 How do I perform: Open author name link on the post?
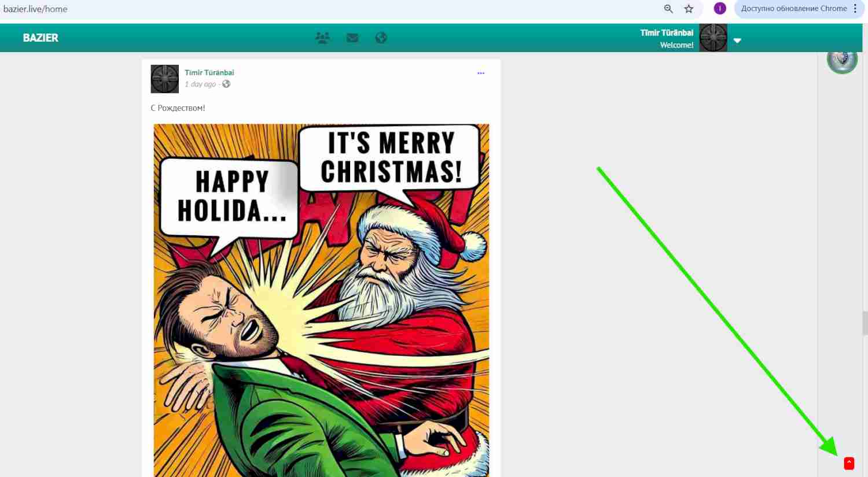[209, 73]
